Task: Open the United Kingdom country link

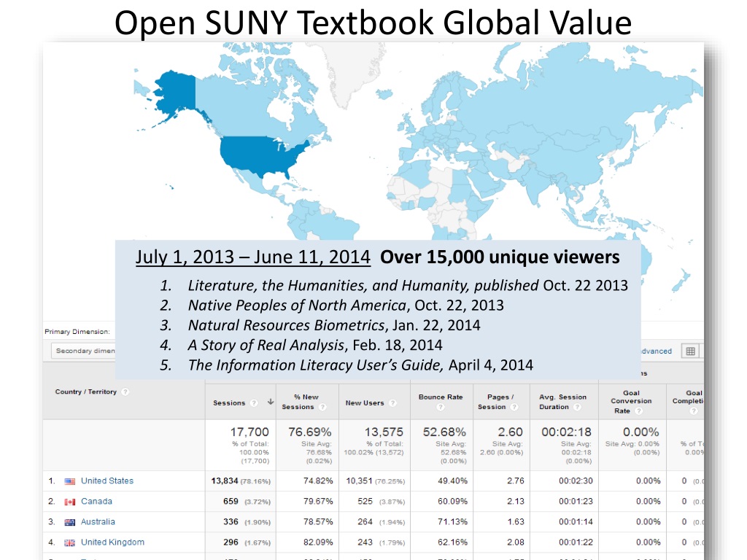Action: pyautogui.click(x=112, y=542)
